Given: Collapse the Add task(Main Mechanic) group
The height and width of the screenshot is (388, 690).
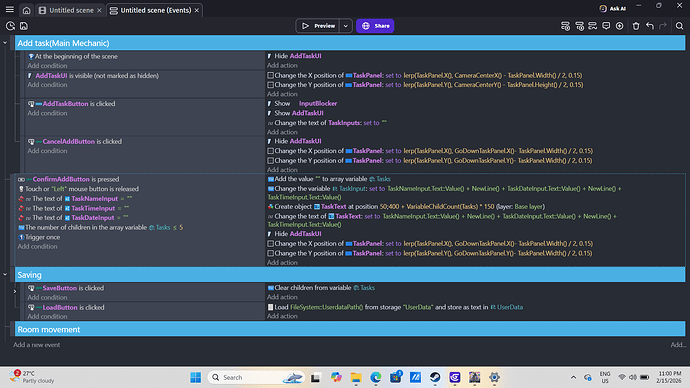Looking at the screenshot, I should coord(5,43).
